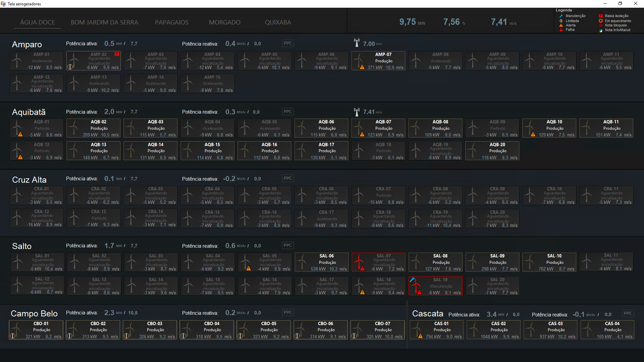Click the AMP-02 red low isolation flag
Viewport: 644px width, 362px height.
click(117, 54)
